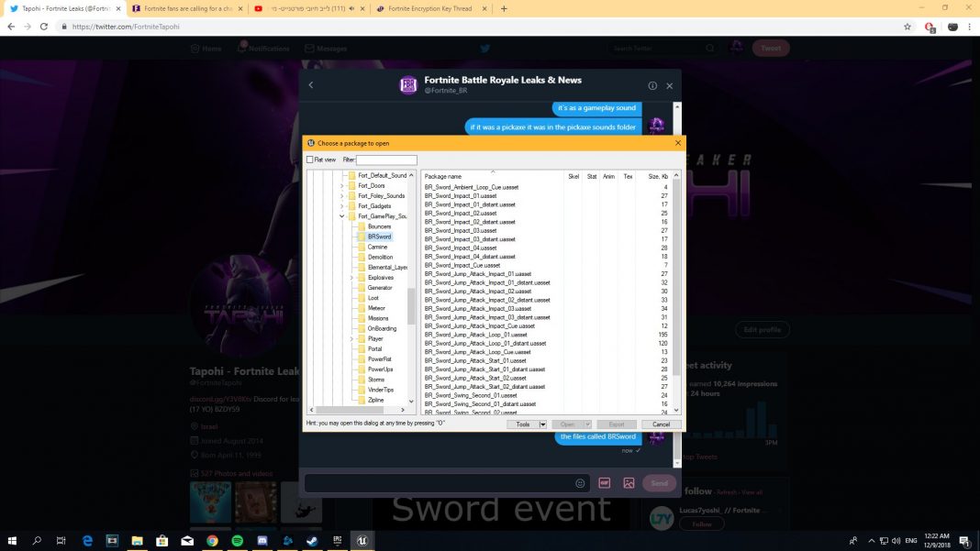Image resolution: width=980 pixels, height=551 pixels.
Task: Click the Demolition folder icon
Action: tap(362, 257)
